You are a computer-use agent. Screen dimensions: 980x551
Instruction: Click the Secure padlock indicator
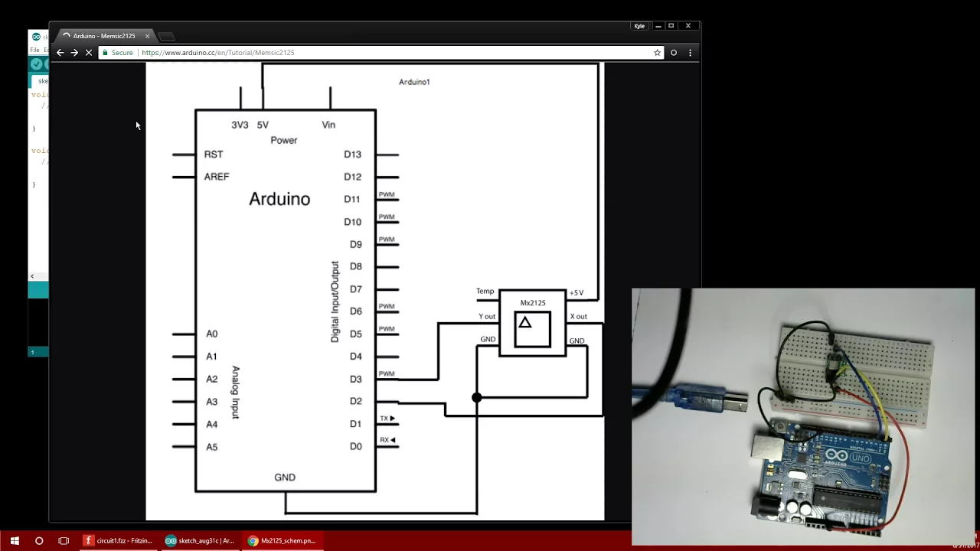pos(118,53)
